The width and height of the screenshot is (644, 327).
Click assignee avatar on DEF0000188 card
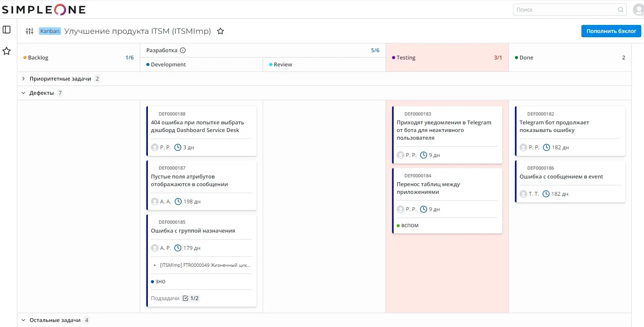click(x=155, y=147)
